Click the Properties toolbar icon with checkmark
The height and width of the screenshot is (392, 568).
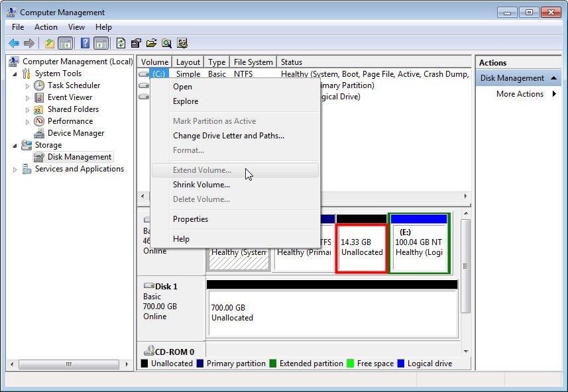click(136, 44)
